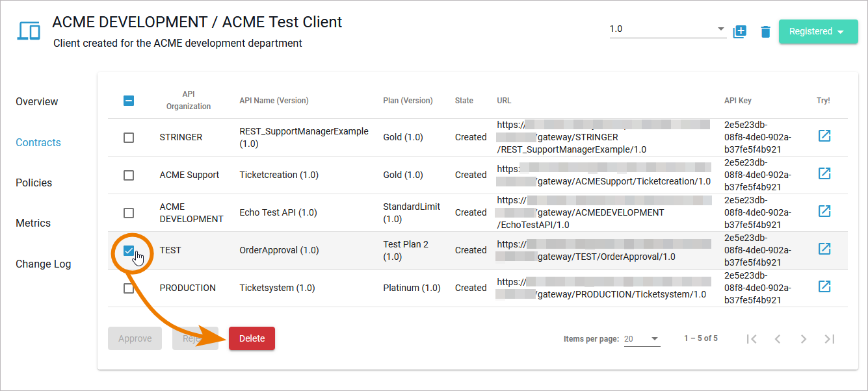Viewport: 868px width, 391px height.
Task: Click the trash delete client icon
Action: point(766,32)
